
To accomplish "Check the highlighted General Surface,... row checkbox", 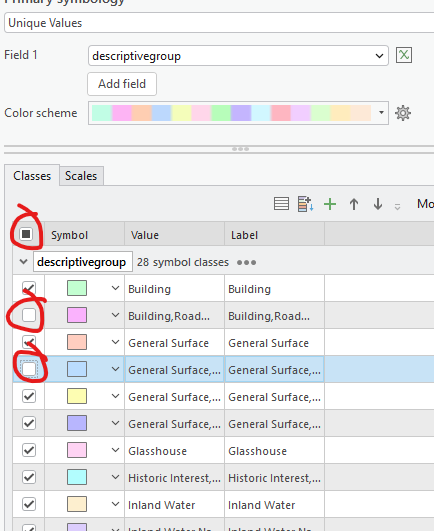I will point(29,369).
